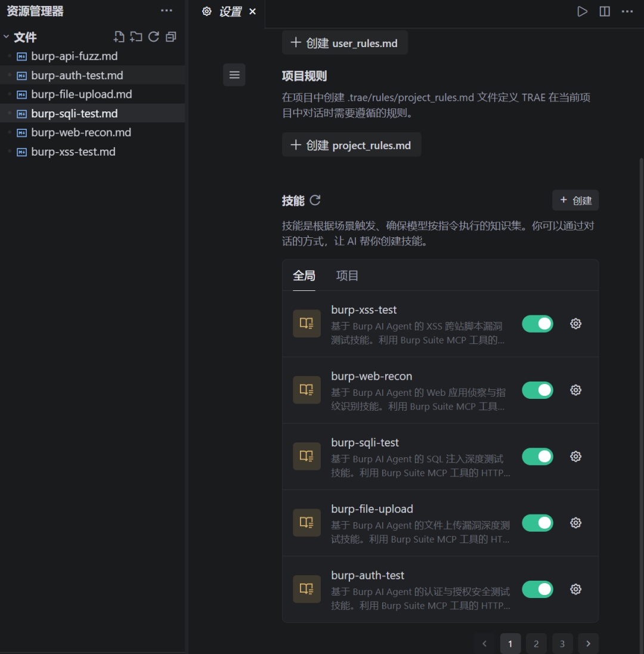Screen dimensions: 644x654
Task: Click the run play icon at top right
Action: (x=582, y=11)
